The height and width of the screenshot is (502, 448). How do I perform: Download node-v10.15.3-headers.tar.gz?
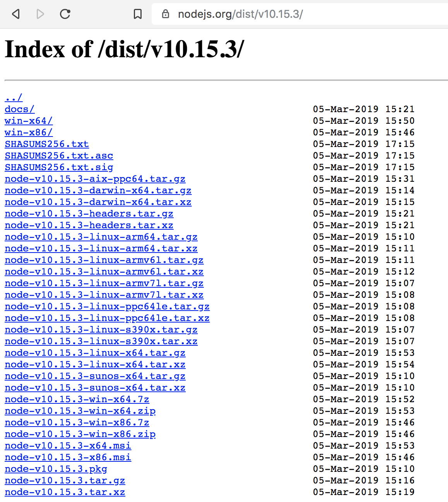click(89, 213)
